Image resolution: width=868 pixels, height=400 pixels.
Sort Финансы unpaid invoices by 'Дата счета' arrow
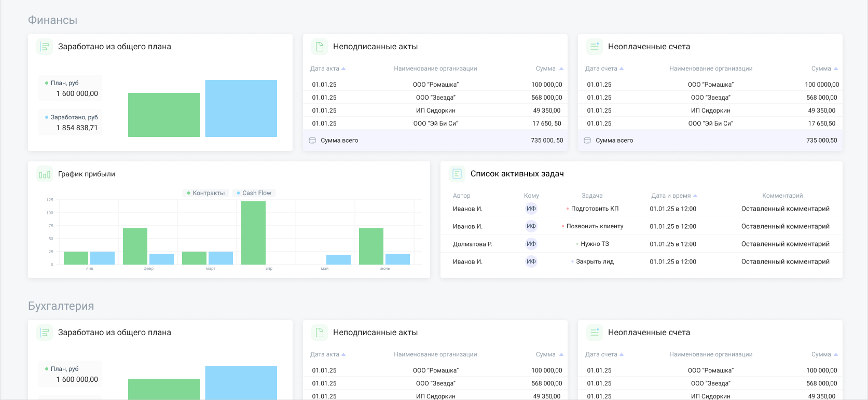pos(622,68)
